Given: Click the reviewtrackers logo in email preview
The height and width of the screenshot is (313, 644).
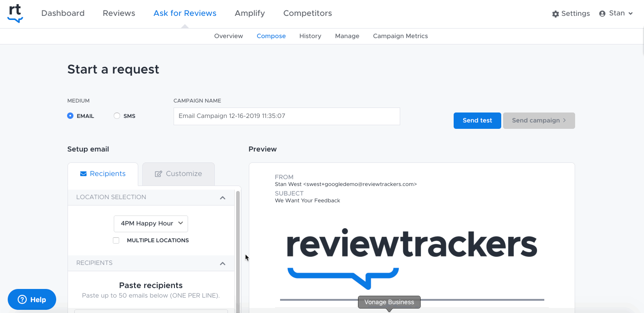Looking at the screenshot, I should click(412, 260).
